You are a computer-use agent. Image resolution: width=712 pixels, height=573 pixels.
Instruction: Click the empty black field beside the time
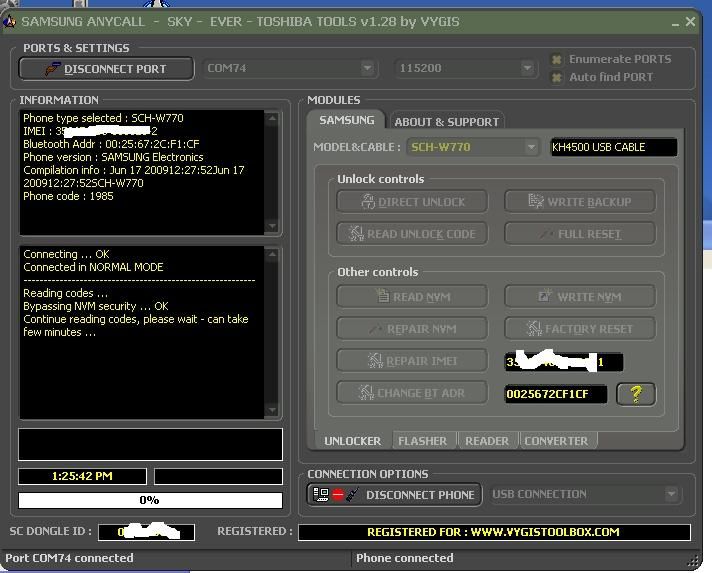(x=218, y=476)
